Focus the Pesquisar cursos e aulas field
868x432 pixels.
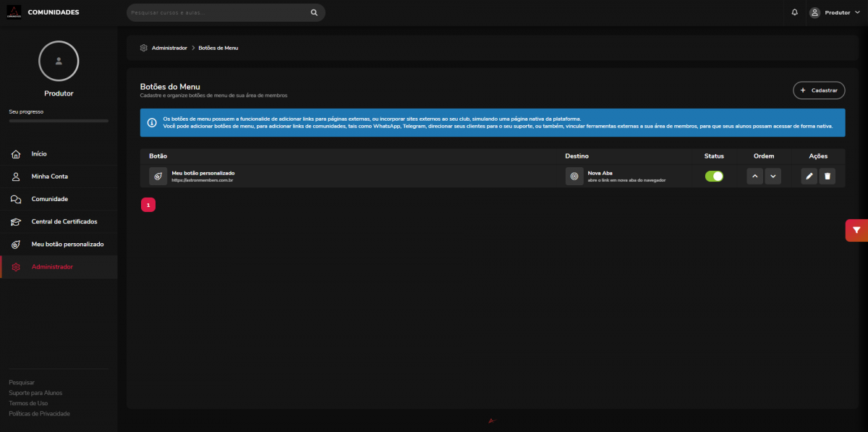coord(217,12)
